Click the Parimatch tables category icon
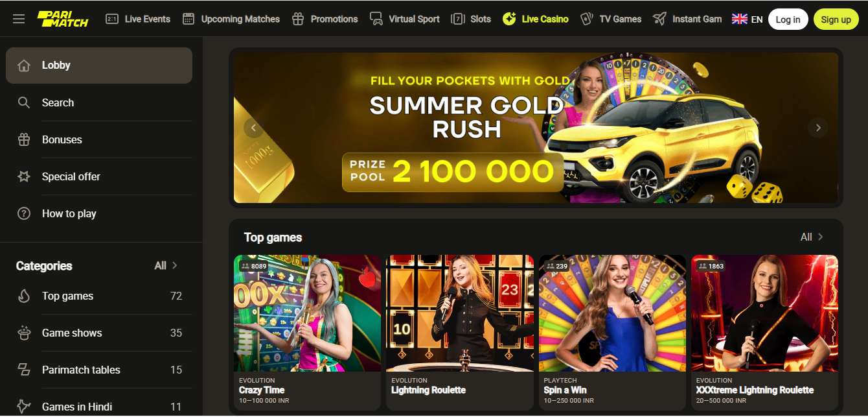 click(x=24, y=370)
